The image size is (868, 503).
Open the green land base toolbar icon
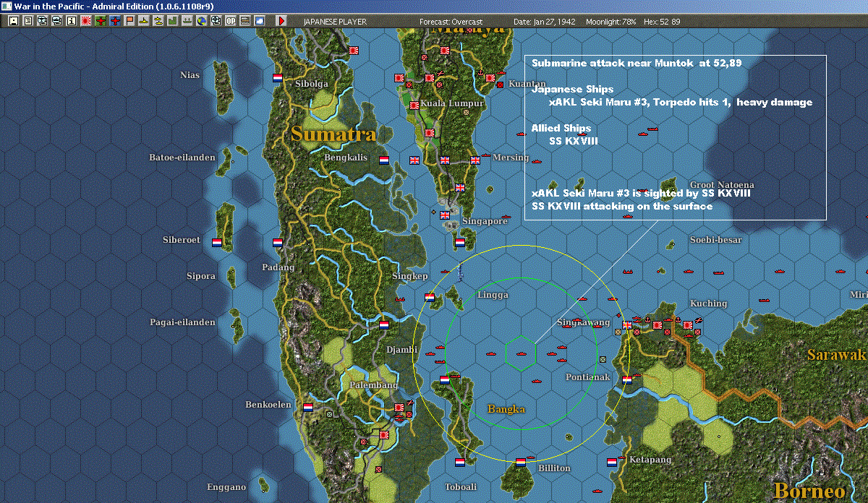click(x=173, y=21)
